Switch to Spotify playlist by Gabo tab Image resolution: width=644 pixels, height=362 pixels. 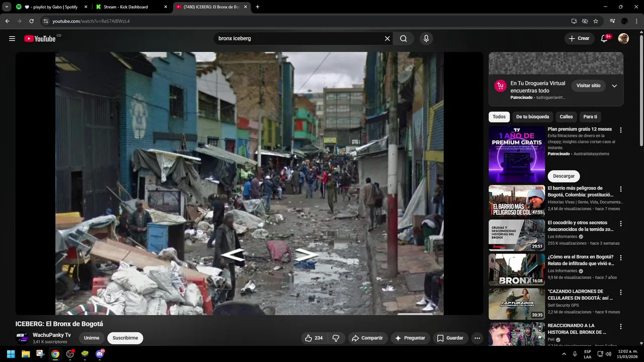coord(50,7)
